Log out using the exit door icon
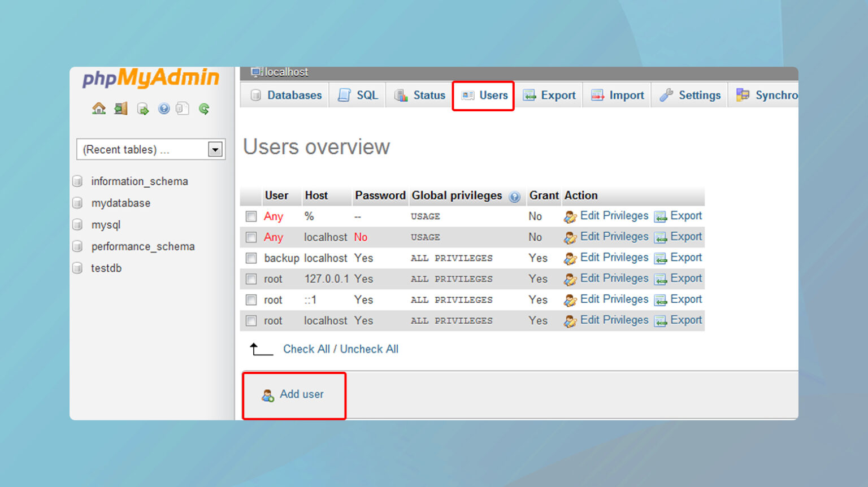868x487 pixels. (x=120, y=108)
